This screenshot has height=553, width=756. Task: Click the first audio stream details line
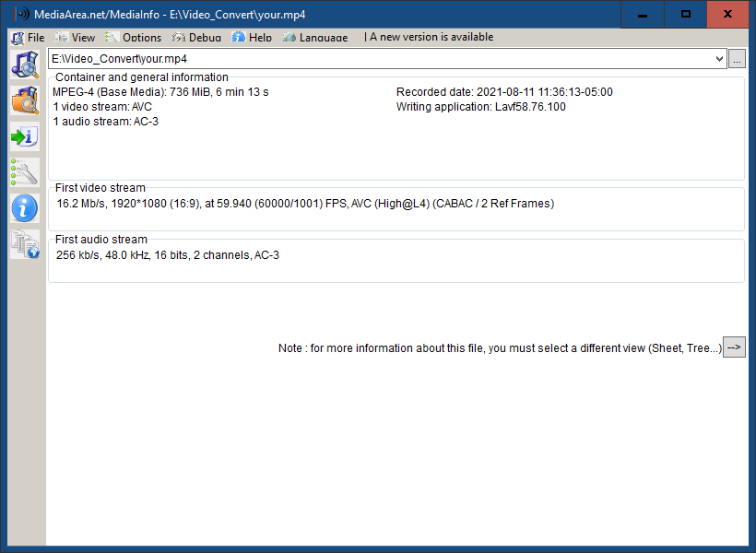pos(167,255)
